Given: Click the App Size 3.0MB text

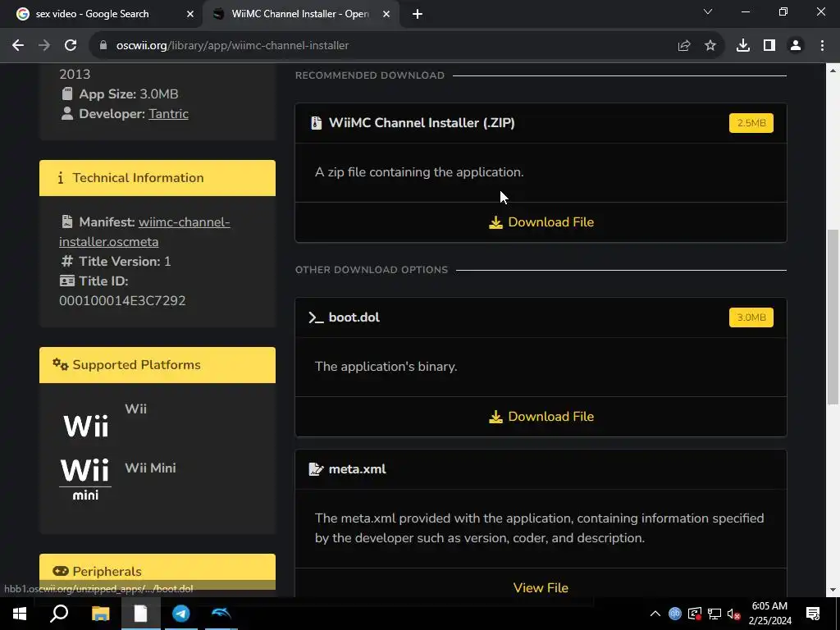Looking at the screenshot, I should click(x=129, y=94).
